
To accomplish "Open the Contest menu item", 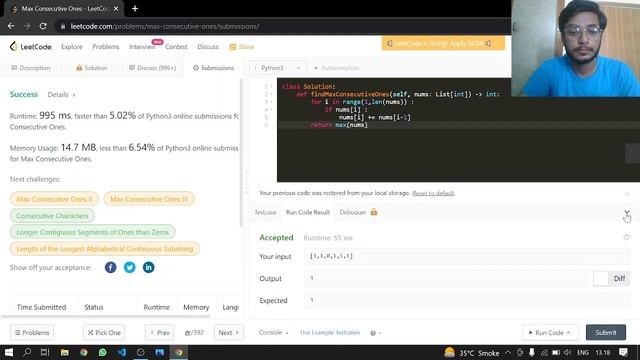I will (176, 47).
